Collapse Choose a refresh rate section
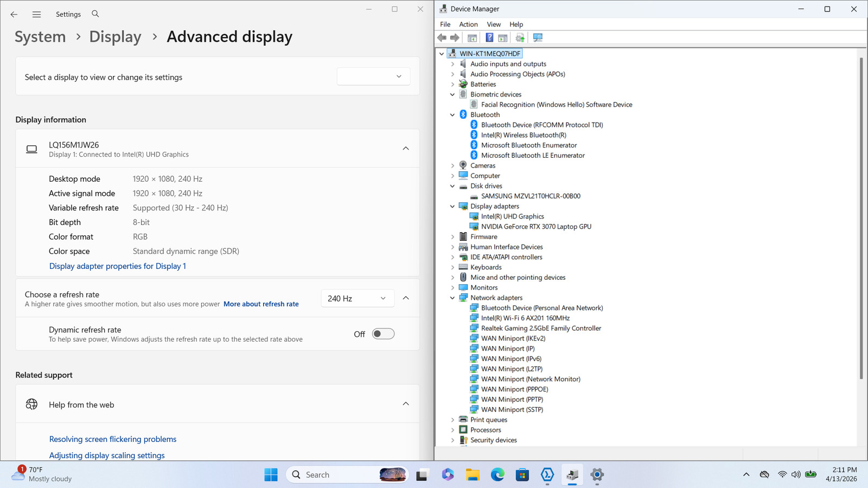Image resolution: width=868 pixels, height=488 pixels. [x=406, y=298]
